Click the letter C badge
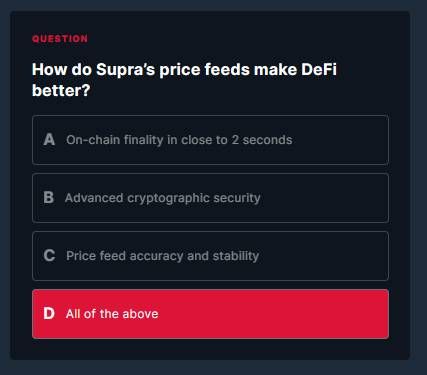Viewport: 427px width, 375px height. [49, 256]
